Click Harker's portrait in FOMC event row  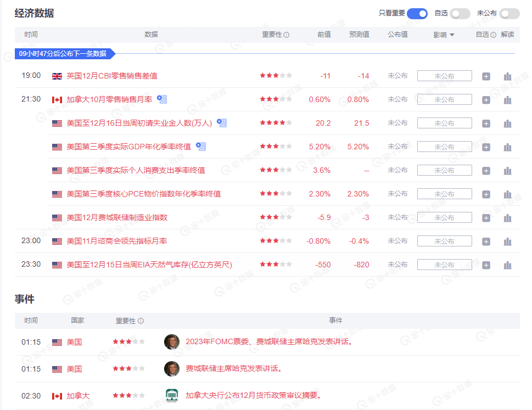[x=172, y=342]
